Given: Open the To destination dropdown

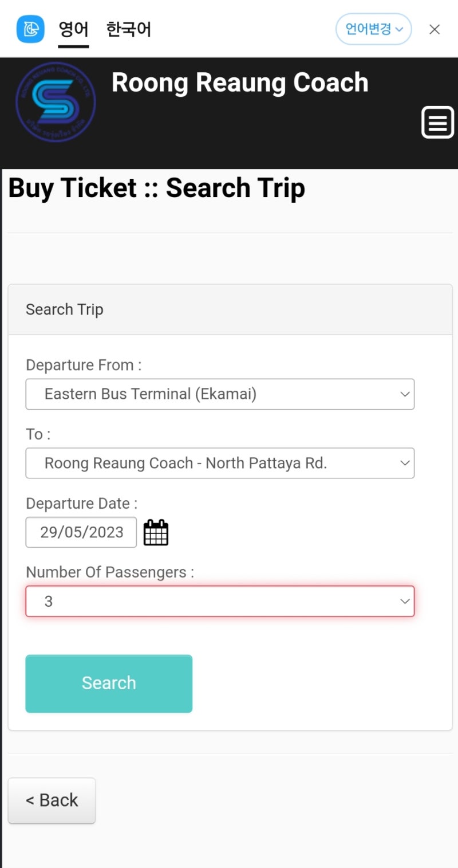Looking at the screenshot, I should [220, 463].
